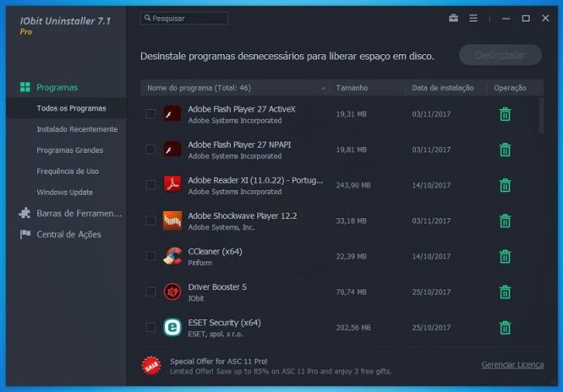Open the hamburger options menu
This screenshot has height=392, width=563.
[x=473, y=18]
